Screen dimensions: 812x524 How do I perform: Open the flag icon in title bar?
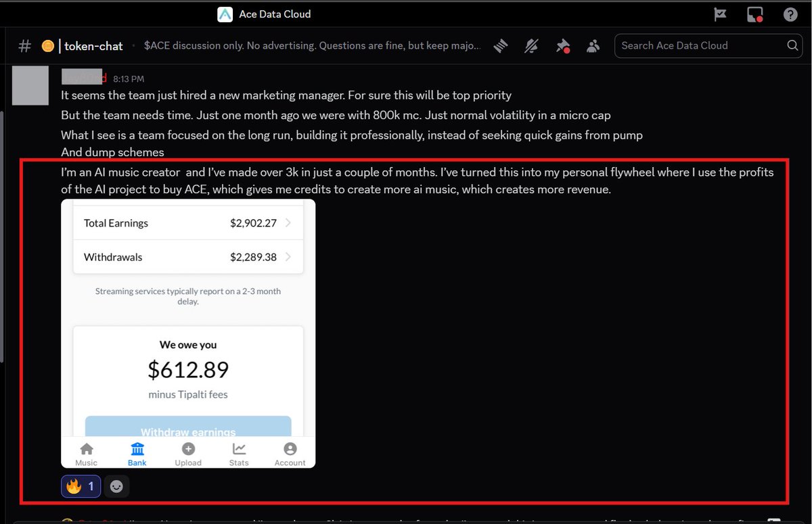[720, 14]
